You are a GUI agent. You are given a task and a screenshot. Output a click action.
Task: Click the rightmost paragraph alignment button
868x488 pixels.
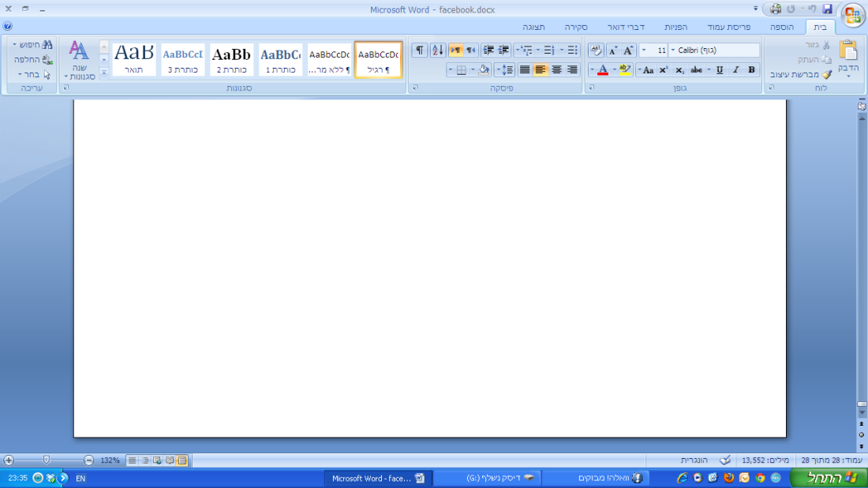[572, 69]
